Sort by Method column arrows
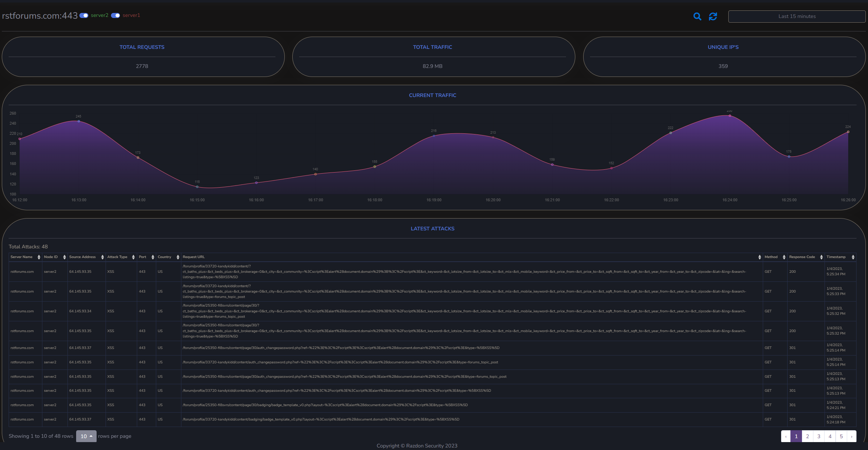The width and height of the screenshot is (868, 450). 784,257
